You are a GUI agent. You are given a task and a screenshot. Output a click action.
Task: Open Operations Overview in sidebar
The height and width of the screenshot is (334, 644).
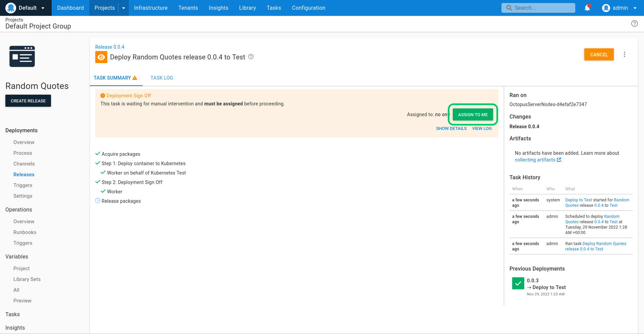pos(24,222)
